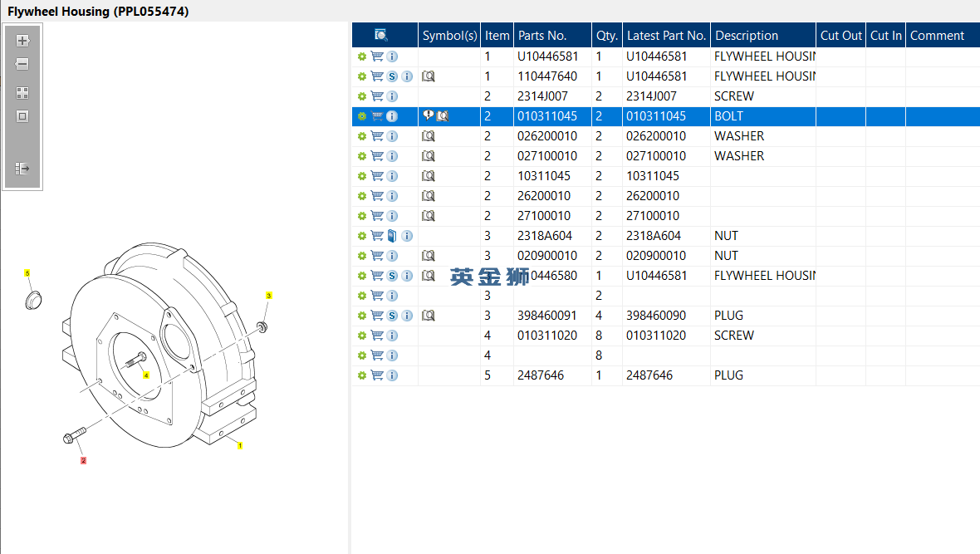Show info for NUT 2318A604
The height and width of the screenshot is (554, 980).
tap(407, 236)
